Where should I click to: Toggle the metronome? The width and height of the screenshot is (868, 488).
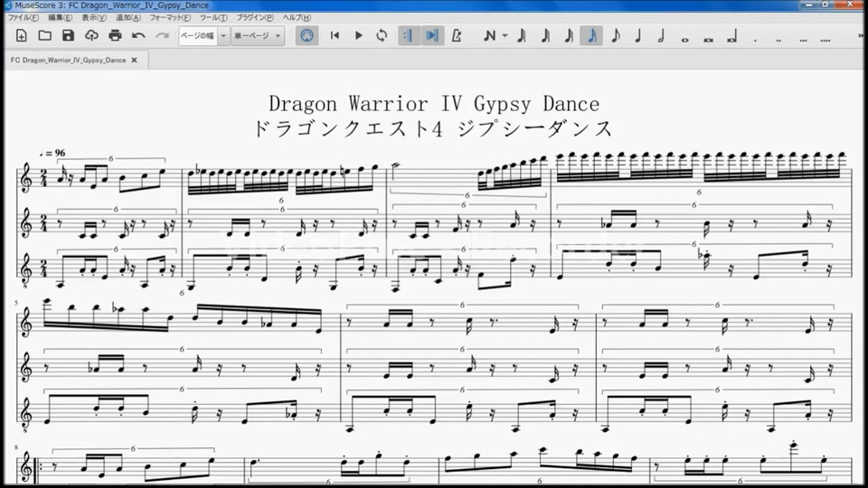click(457, 36)
